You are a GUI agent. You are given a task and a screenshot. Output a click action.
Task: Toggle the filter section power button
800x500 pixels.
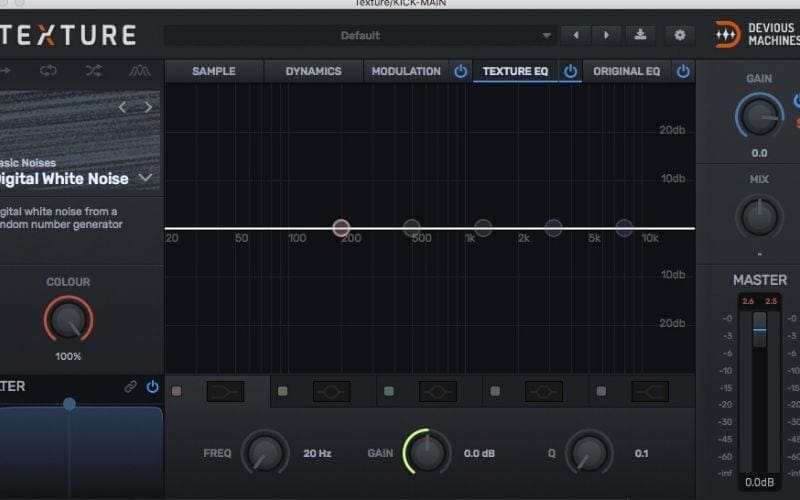click(153, 387)
